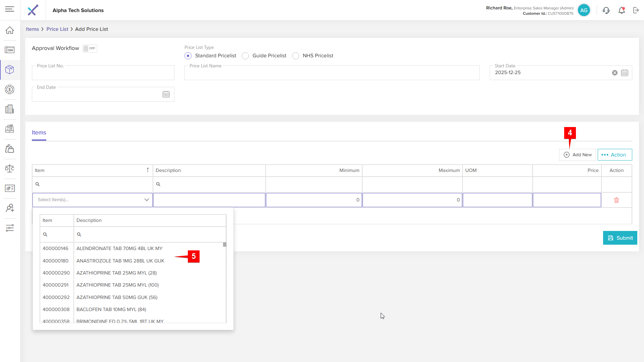Viewport: 644px width, 362px height.
Task: Click the logout icon
Action: [636, 10]
